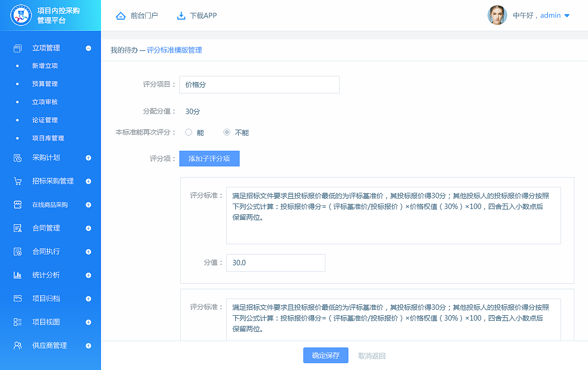
Task: Open the 在线商品采购 box icon
Action: [x=17, y=205]
